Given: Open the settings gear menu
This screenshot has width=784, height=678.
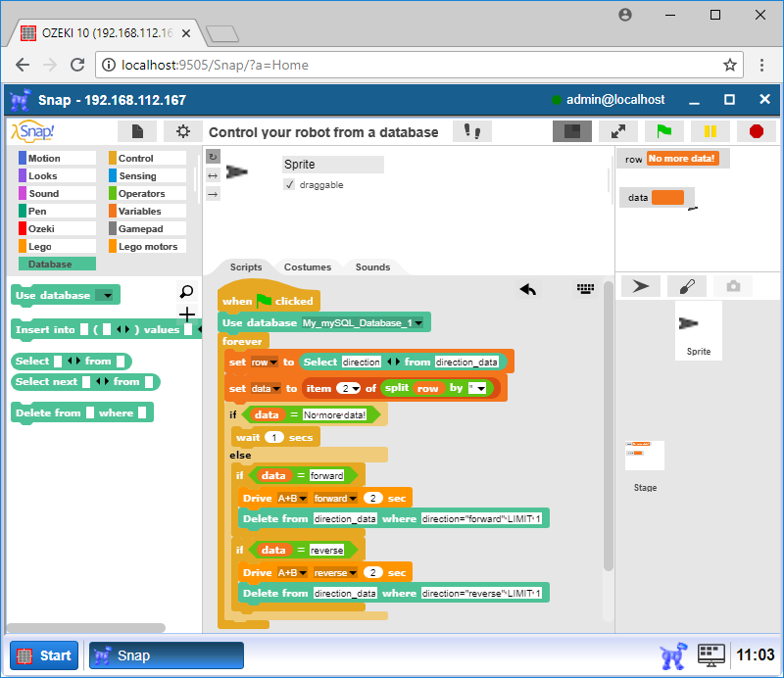Looking at the screenshot, I should pos(183,131).
